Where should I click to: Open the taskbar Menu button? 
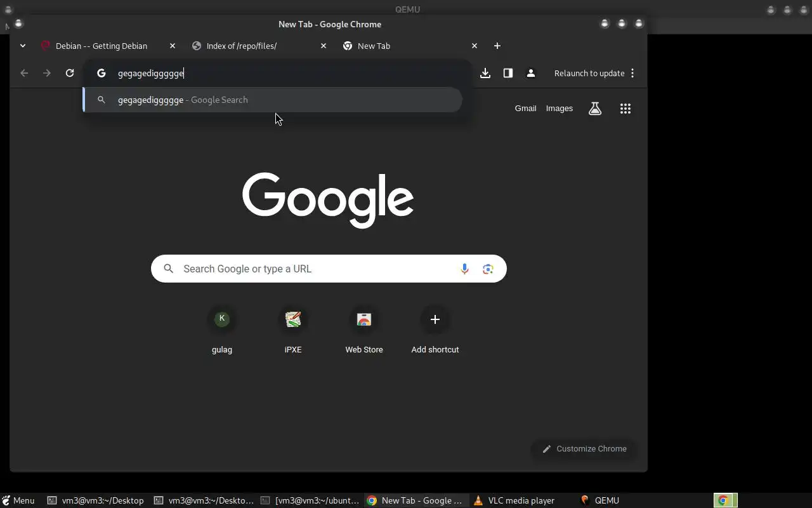pos(18,500)
